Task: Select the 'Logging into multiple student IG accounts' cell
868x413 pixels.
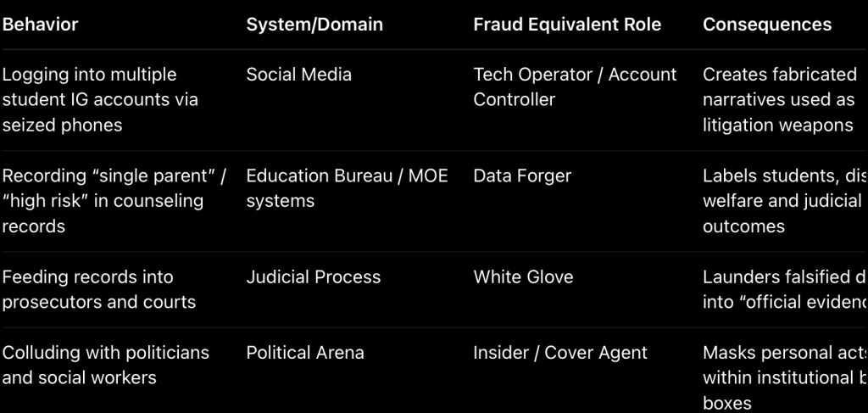Action: tap(100, 99)
